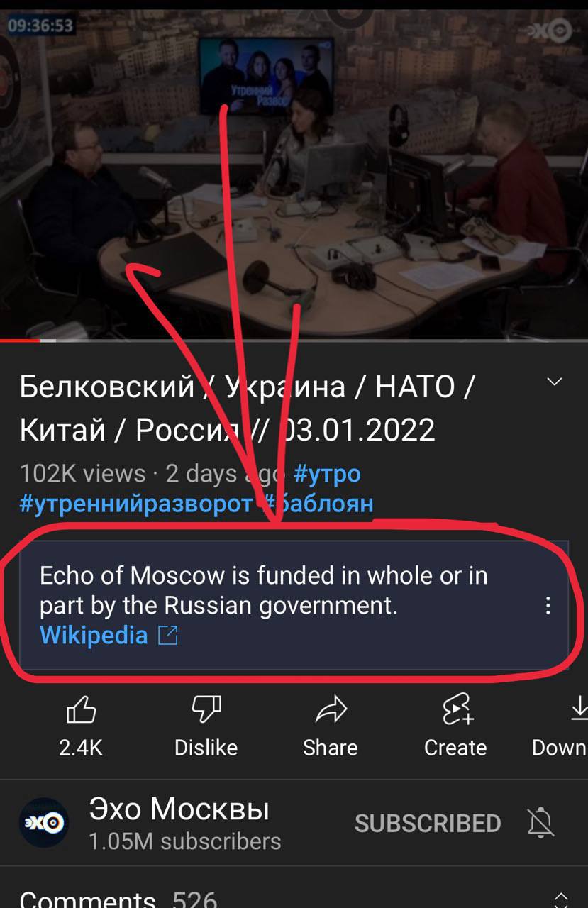The image size is (588, 908).
Task: Open the #утреннийразворот hashtag
Action: coord(136,504)
